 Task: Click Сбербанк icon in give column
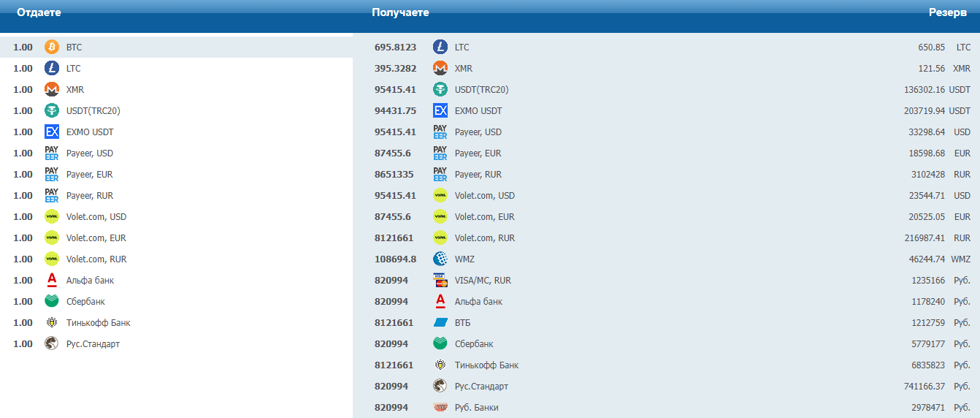click(52, 301)
